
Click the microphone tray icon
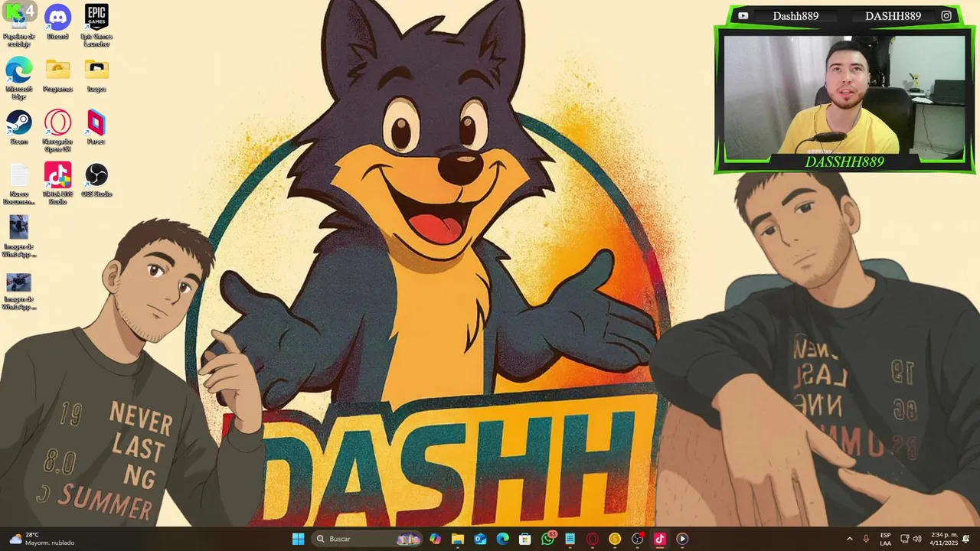(x=866, y=539)
